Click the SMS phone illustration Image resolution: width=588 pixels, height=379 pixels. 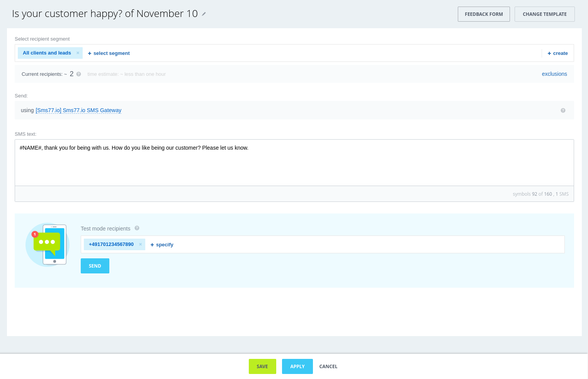(x=48, y=245)
